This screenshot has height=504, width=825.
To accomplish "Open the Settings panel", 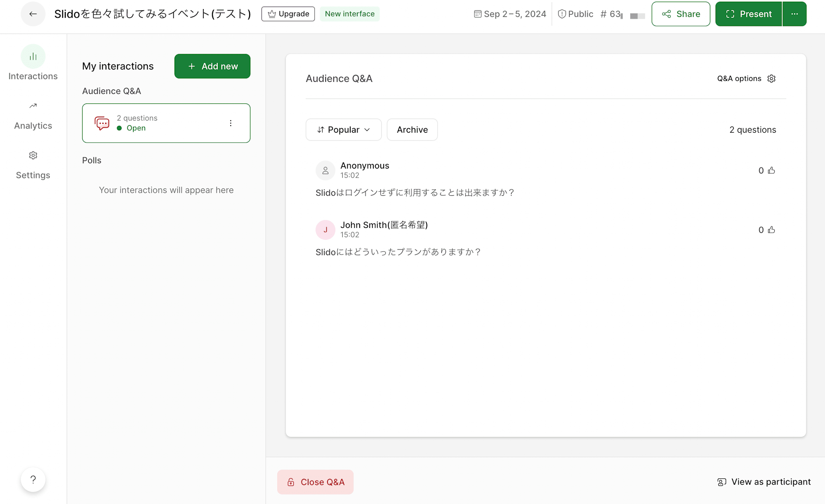I will coord(33,165).
